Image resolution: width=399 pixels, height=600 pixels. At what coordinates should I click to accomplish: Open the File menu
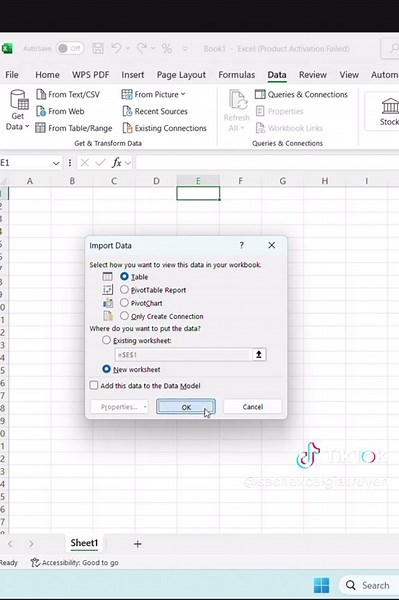(x=12, y=75)
